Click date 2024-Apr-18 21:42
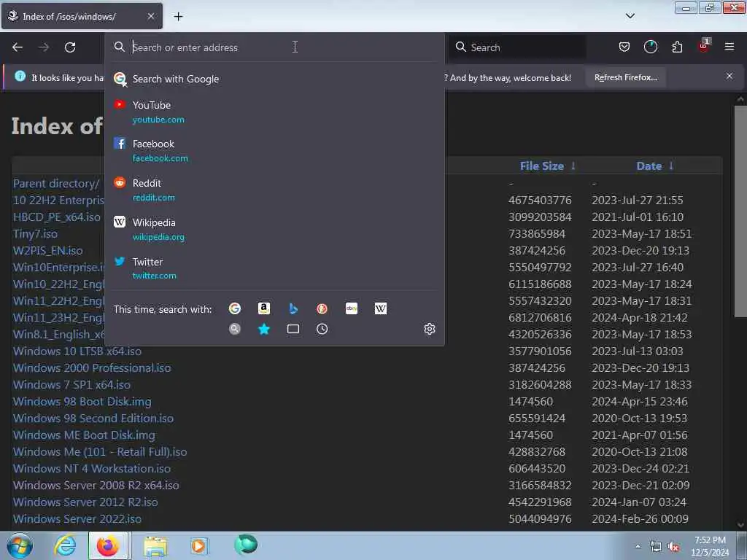The image size is (747, 560). pyautogui.click(x=639, y=318)
